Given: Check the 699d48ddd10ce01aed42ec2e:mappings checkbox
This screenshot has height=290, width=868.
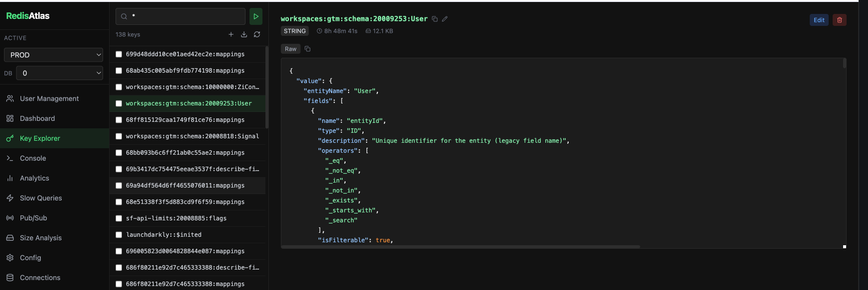Looking at the screenshot, I should click(x=119, y=54).
